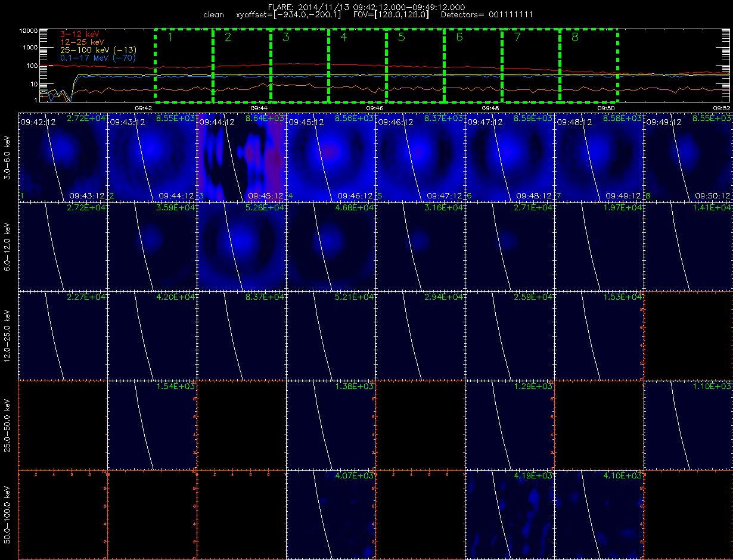This screenshot has height=560, width=733.
Task: Click the 1000 y-axis tick label
Action: pyautogui.click(x=30, y=48)
